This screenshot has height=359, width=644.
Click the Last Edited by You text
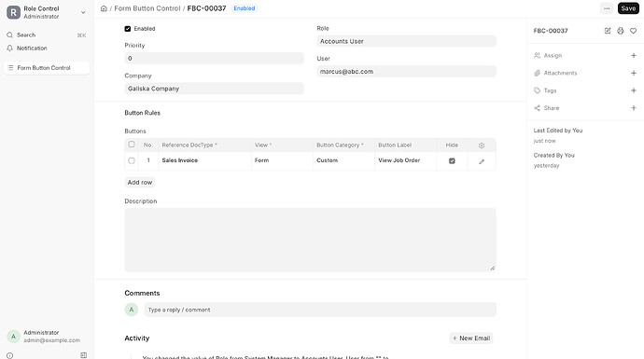[558, 131]
